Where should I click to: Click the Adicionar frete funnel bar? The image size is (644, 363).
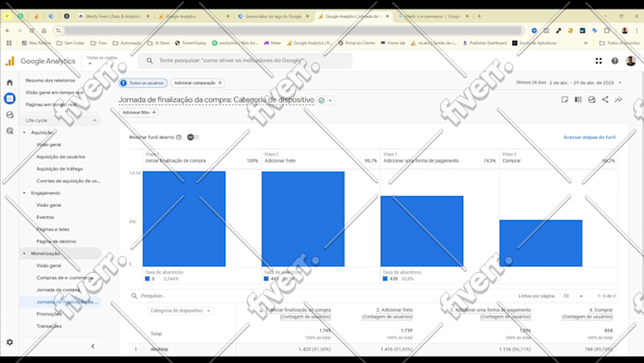303,219
